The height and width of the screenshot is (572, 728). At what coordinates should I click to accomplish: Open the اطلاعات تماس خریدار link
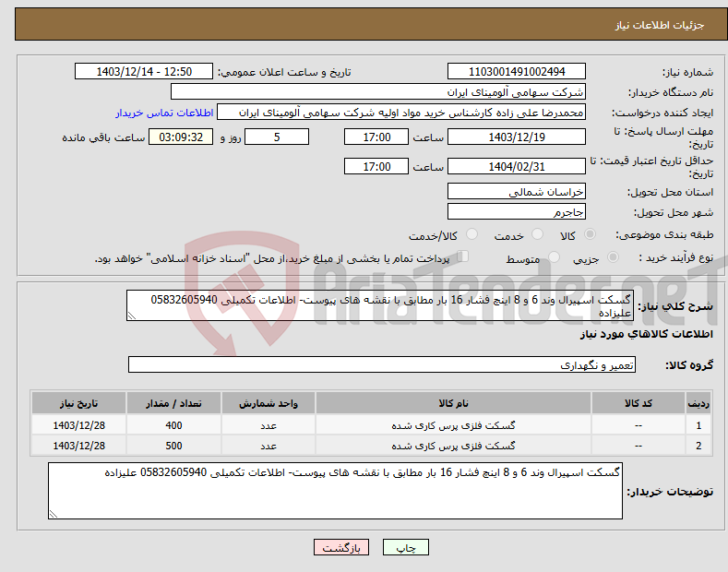(164, 113)
